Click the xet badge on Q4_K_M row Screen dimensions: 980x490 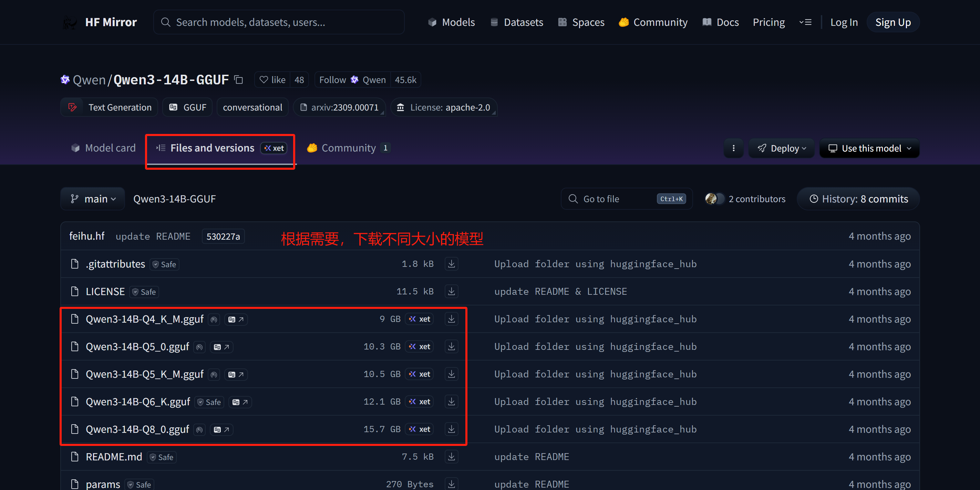[x=420, y=319]
